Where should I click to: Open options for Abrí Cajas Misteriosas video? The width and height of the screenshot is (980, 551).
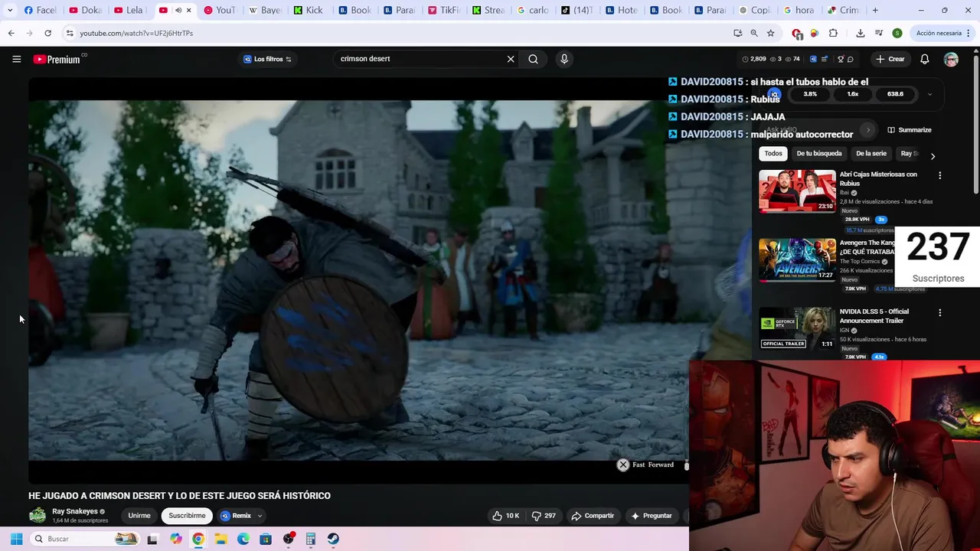939,175
